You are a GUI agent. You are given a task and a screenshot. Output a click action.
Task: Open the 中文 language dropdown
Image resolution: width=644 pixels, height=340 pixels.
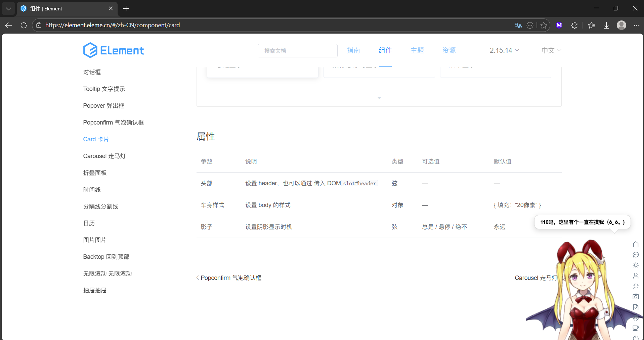[551, 50]
